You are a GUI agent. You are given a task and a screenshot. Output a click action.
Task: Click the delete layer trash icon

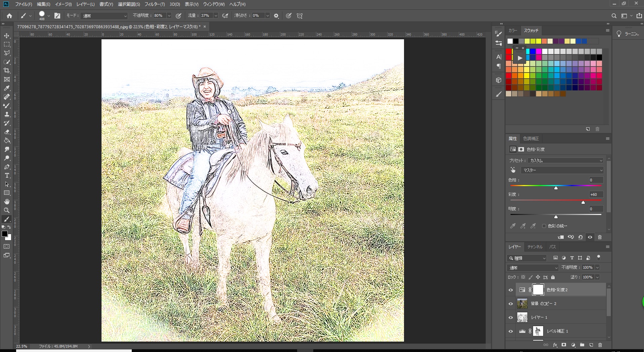(600, 345)
